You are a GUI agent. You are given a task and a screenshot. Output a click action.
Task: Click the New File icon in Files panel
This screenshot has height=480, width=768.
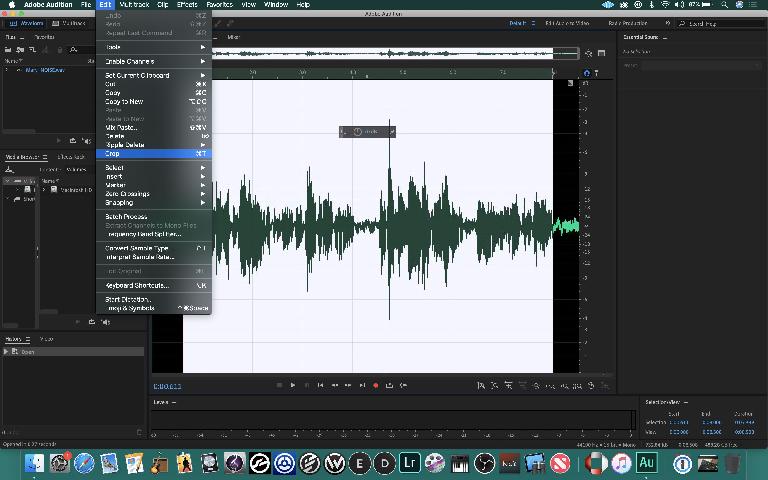coord(32,49)
